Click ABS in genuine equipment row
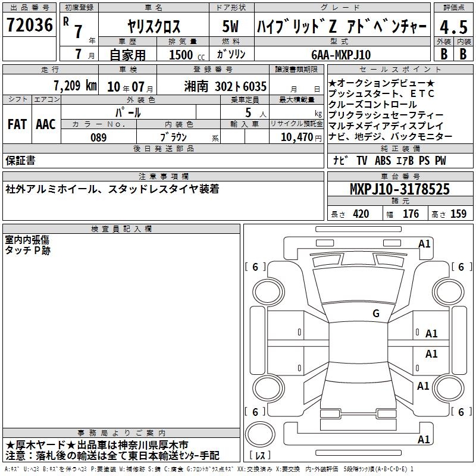Screen dimensions: 476x476 [383, 161]
